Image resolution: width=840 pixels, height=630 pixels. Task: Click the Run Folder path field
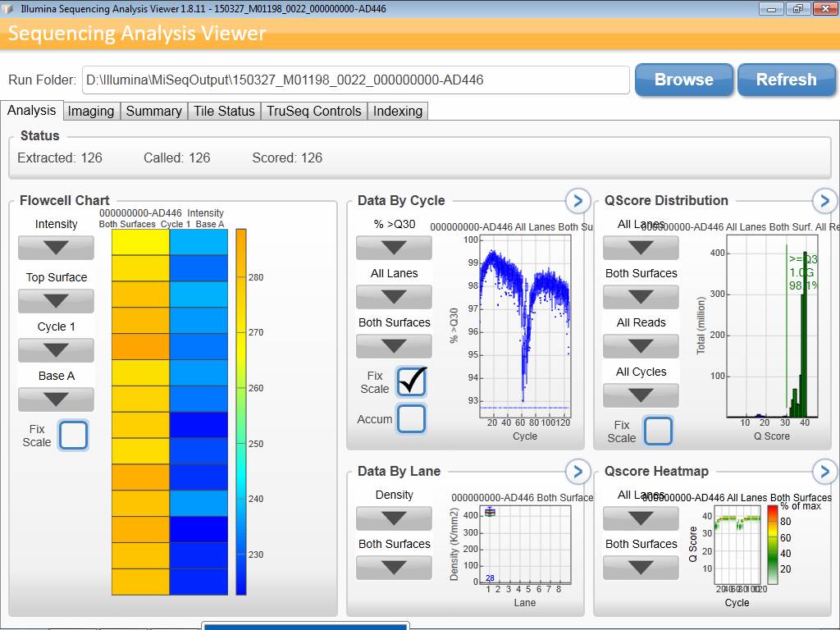coord(355,80)
